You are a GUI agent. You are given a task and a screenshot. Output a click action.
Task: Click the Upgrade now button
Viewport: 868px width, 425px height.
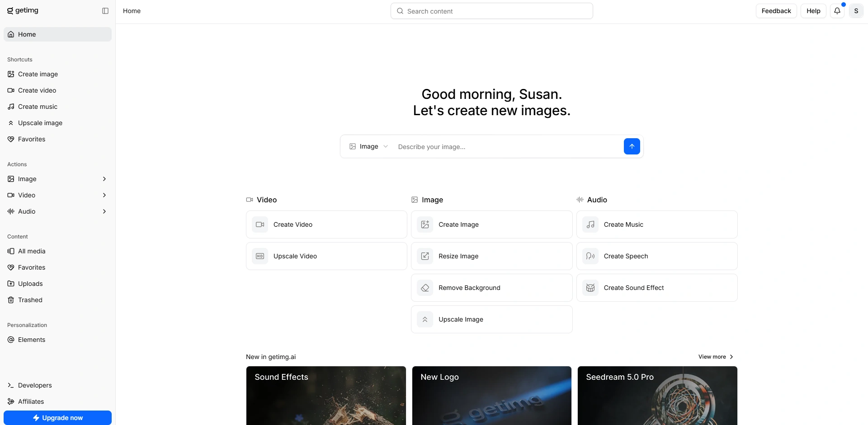[57, 418]
